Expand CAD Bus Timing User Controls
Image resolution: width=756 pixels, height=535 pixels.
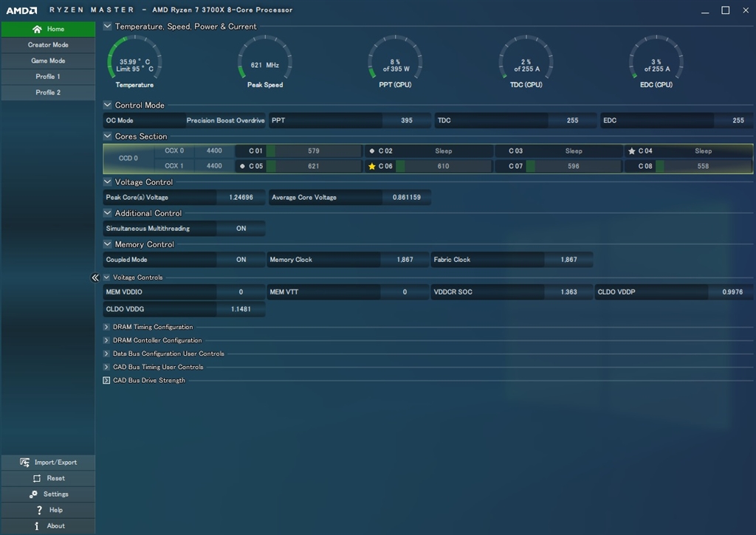[106, 367]
